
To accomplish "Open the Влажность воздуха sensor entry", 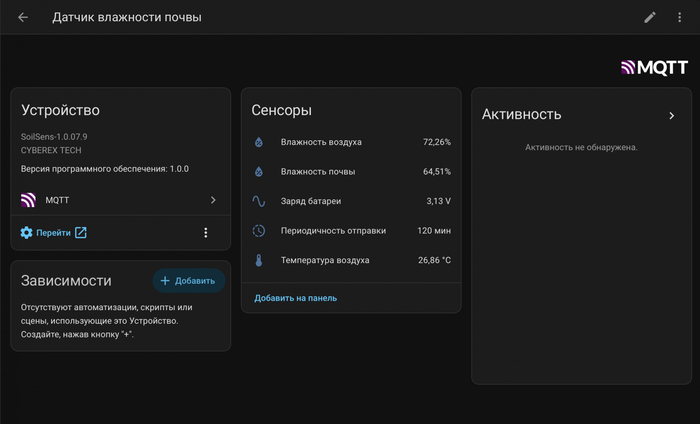I will pos(351,142).
